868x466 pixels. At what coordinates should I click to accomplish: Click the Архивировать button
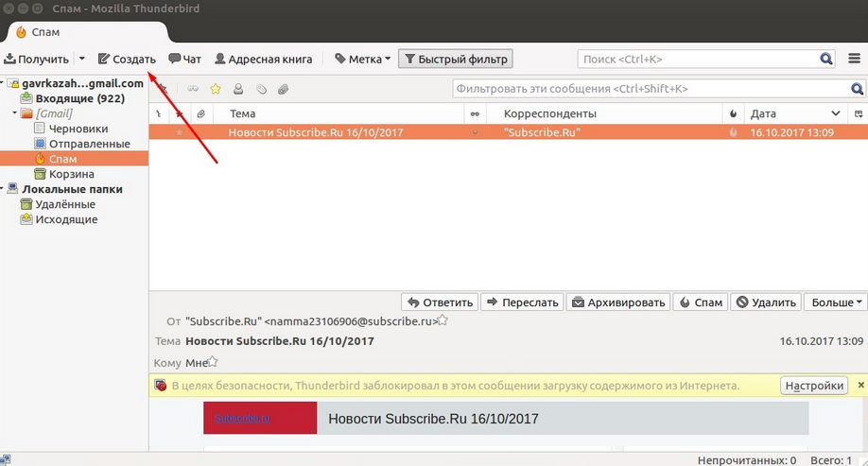pyautogui.click(x=618, y=302)
